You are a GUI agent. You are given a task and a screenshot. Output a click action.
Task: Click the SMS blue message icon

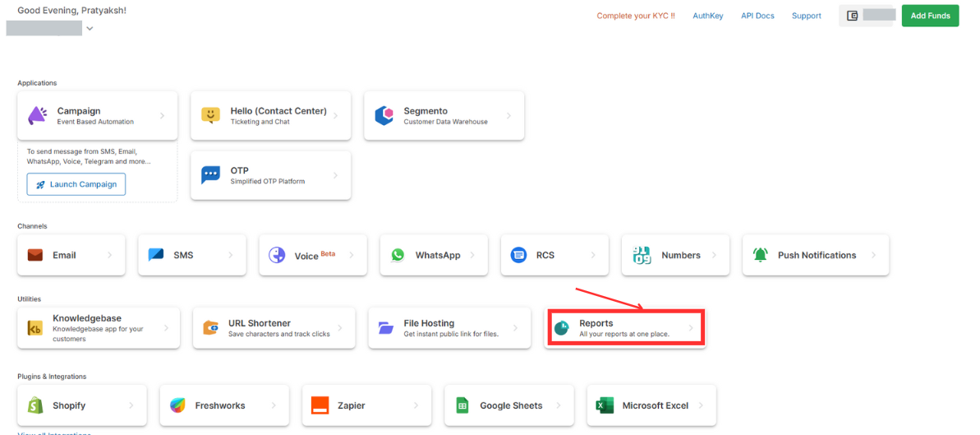pyautogui.click(x=155, y=256)
